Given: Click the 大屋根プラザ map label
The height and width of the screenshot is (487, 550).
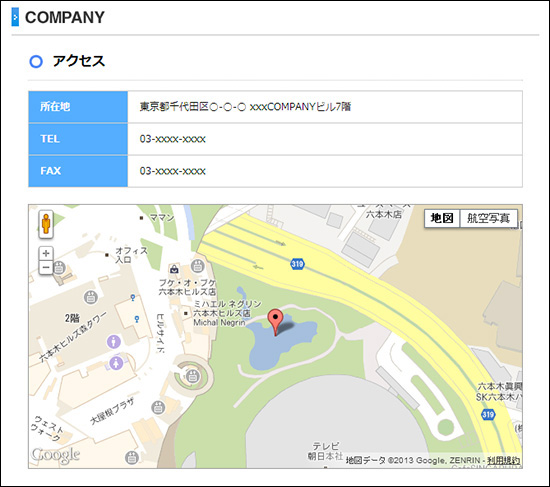Looking at the screenshot, I should click(112, 411).
